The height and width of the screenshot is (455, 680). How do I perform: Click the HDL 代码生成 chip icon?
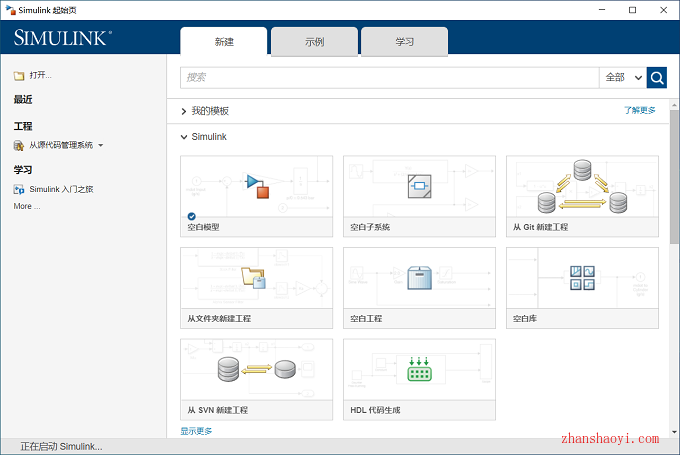point(419,369)
